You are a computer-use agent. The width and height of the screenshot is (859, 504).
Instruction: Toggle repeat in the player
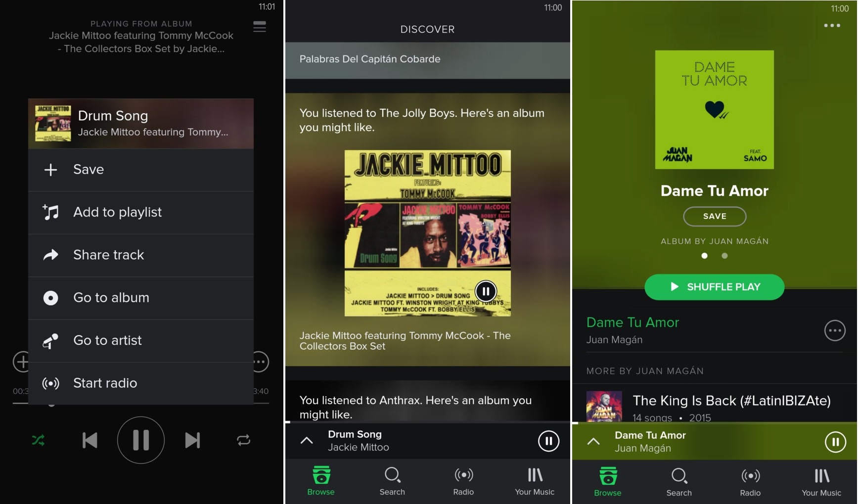(x=243, y=440)
